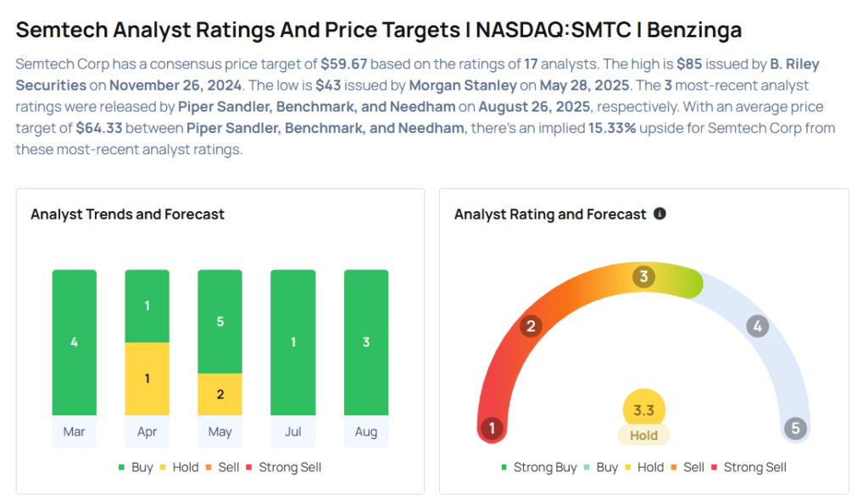Screen dimensions: 868x500
Task: Click gauge marker number 2
Action: pyautogui.click(x=531, y=325)
